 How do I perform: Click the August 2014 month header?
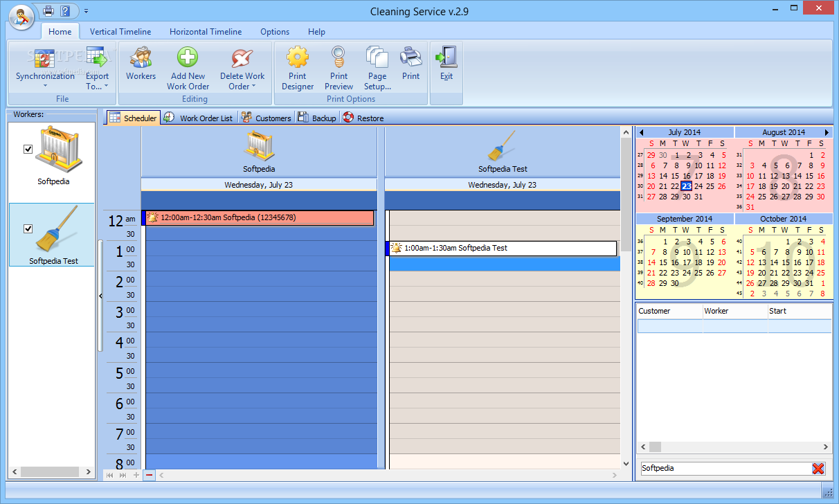coord(784,132)
